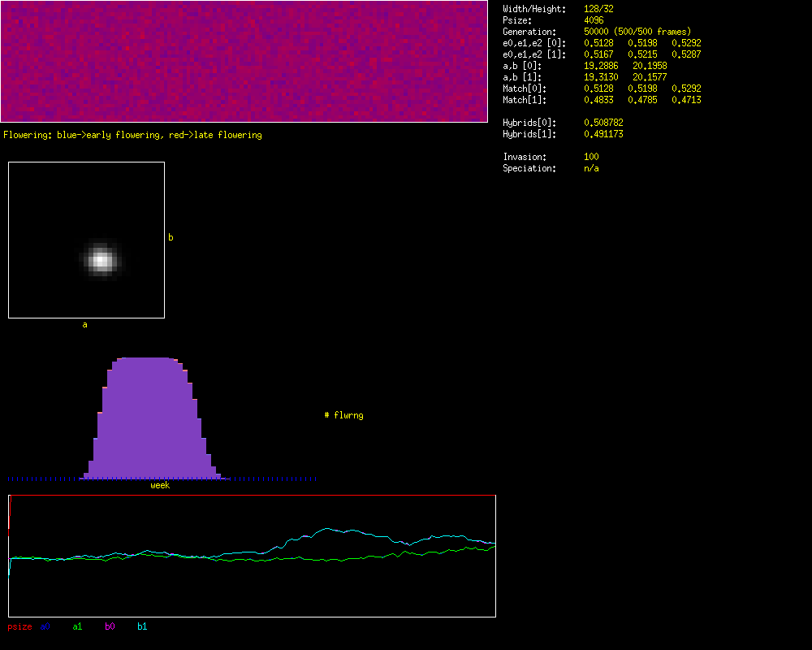Click the value '20.1958'

(650, 67)
